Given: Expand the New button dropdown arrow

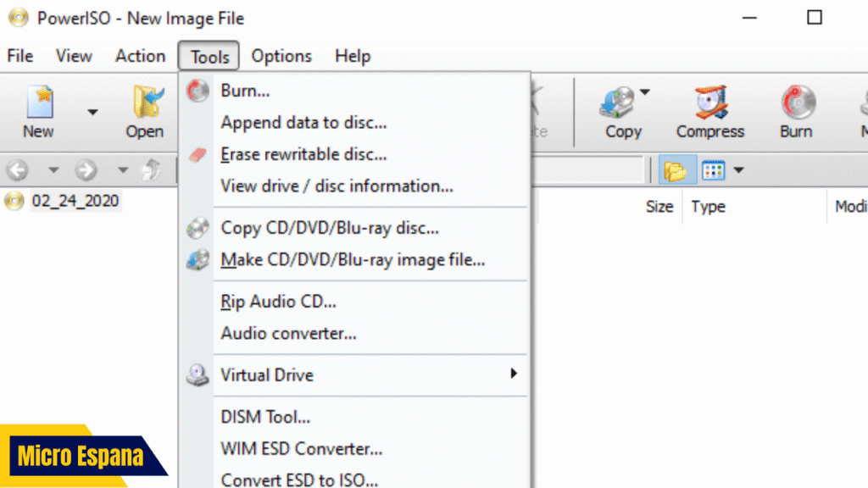Looking at the screenshot, I should click(x=92, y=112).
